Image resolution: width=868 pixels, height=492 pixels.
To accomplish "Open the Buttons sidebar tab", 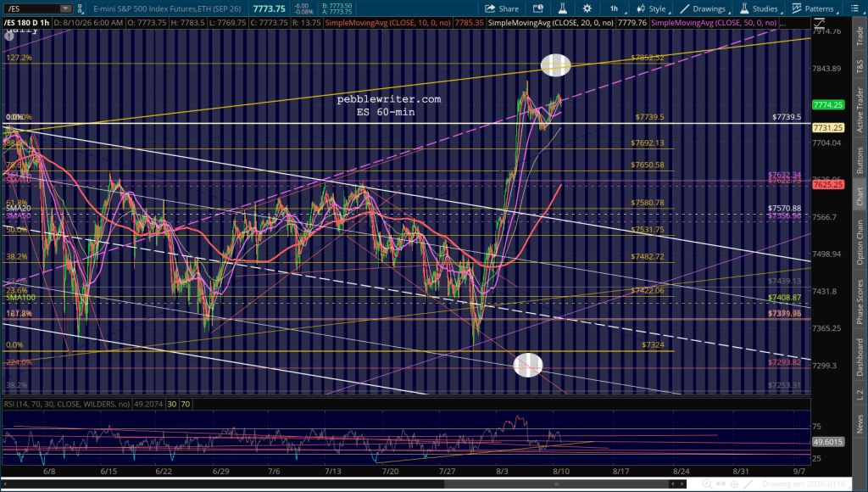I will (x=860, y=160).
